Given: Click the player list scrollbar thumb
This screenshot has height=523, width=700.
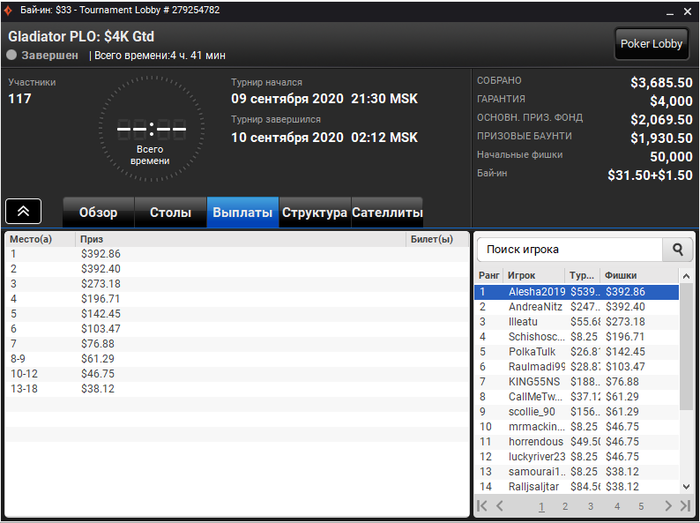Looking at the screenshot, I should 686,346.
